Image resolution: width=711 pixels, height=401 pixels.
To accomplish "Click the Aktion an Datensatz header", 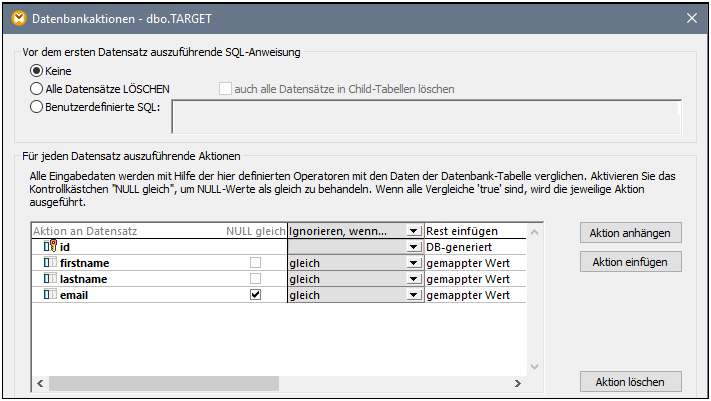I will click(x=85, y=231).
